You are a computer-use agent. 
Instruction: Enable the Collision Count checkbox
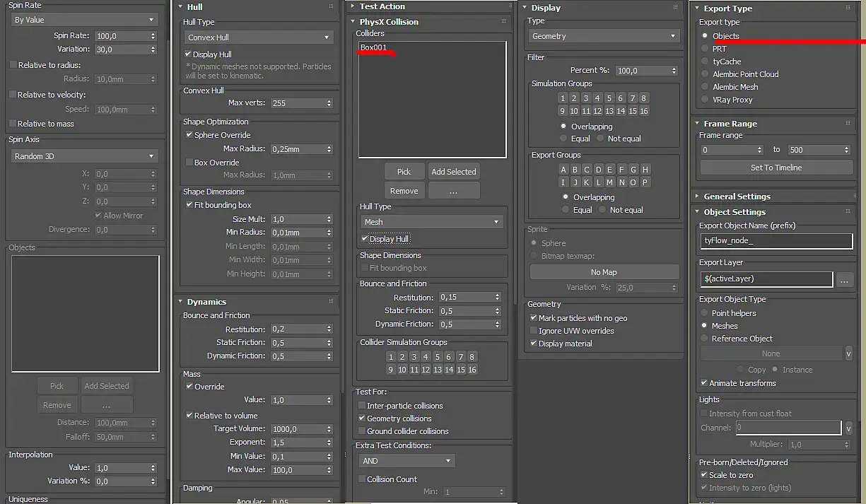361,479
